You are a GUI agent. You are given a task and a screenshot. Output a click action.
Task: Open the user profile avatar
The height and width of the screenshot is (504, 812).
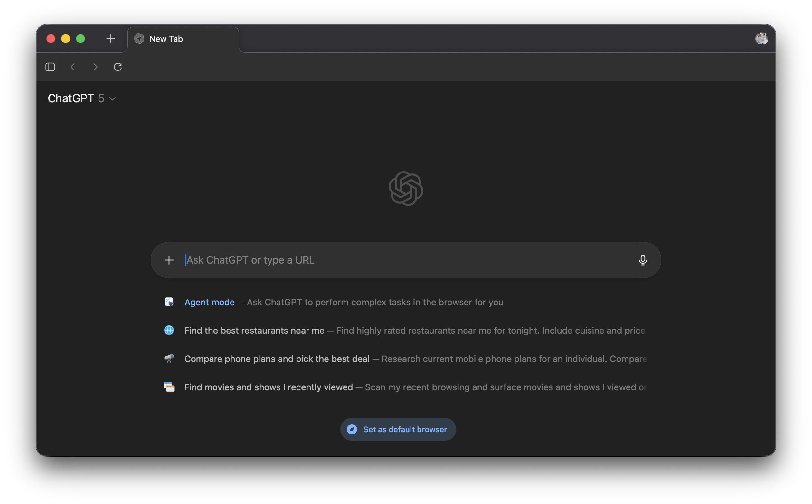click(x=761, y=39)
